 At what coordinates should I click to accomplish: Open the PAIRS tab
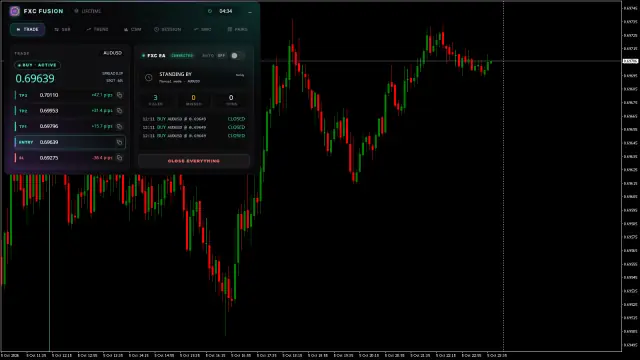pos(237,29)
